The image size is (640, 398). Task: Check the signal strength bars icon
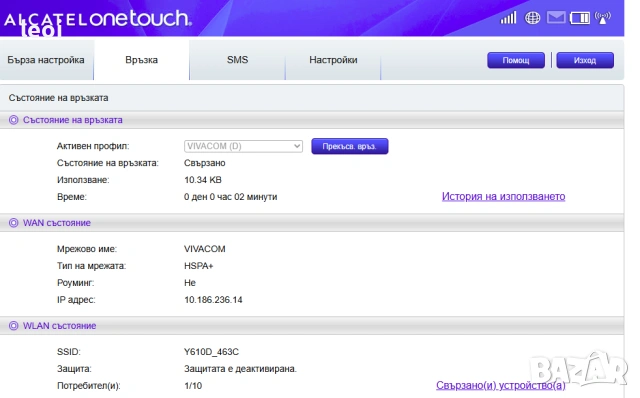[508, 18]
